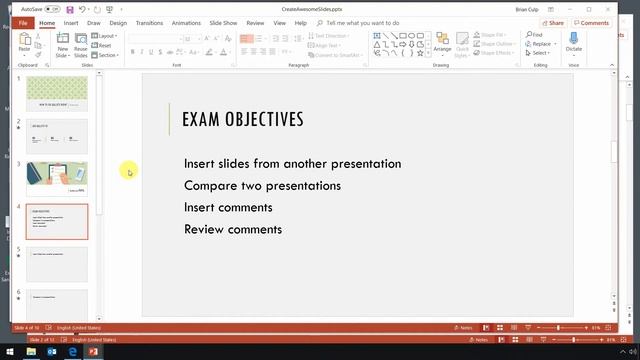Select the oval shape in shapes gallery
640x360 pixels.
pos(411,36)
